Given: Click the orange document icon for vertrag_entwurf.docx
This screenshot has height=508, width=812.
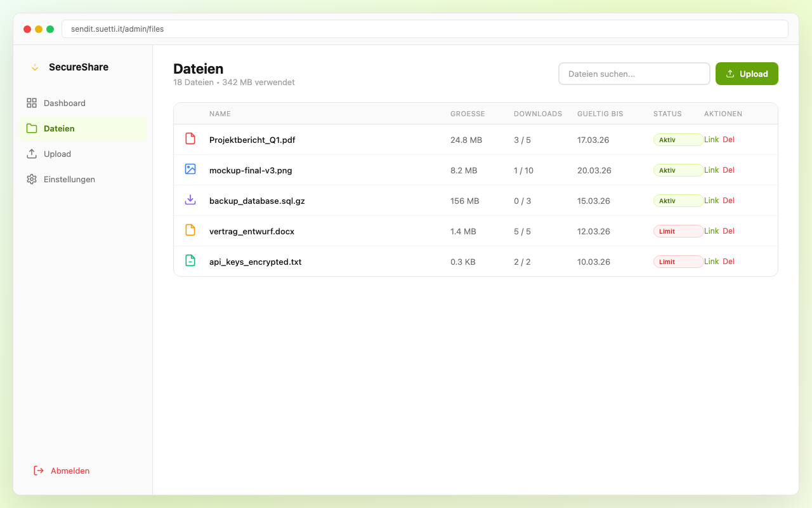Looking at the screenshot, I should (190, 231).
